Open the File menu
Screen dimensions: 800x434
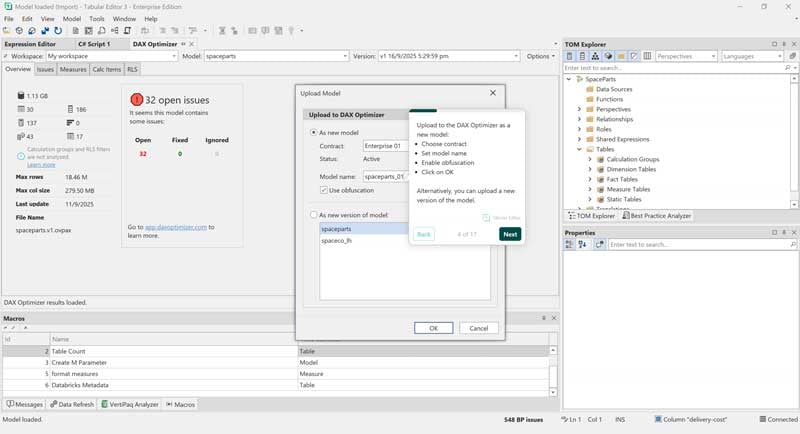(x=9, y=19)
